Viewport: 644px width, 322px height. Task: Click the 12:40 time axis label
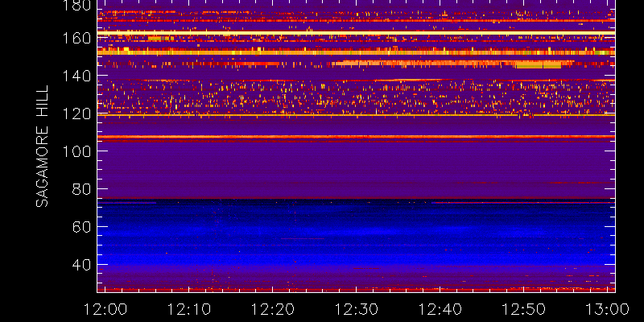(440, 309)
